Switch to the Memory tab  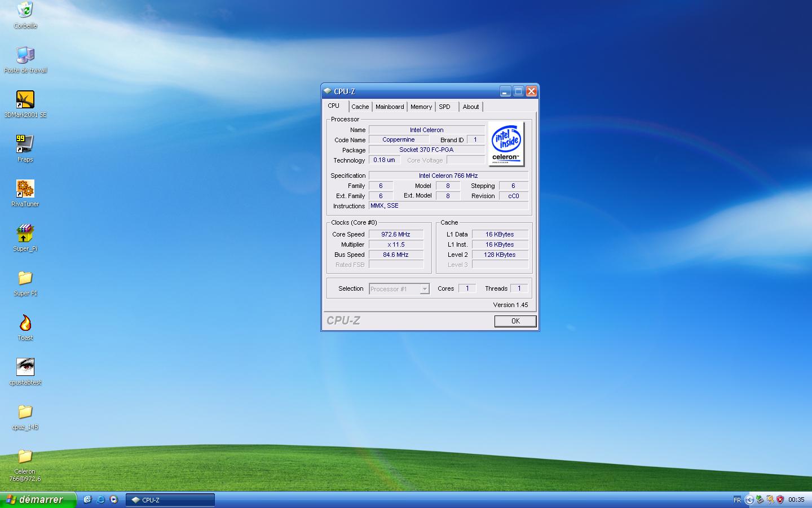(421, 107)
